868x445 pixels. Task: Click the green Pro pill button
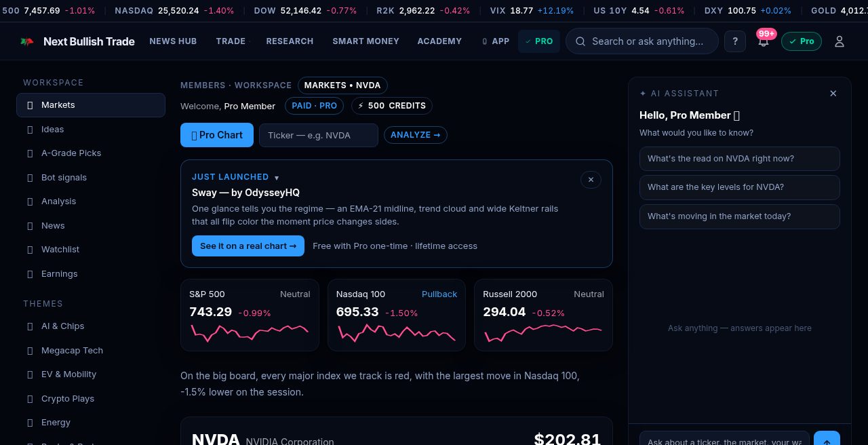click(802, 41)
